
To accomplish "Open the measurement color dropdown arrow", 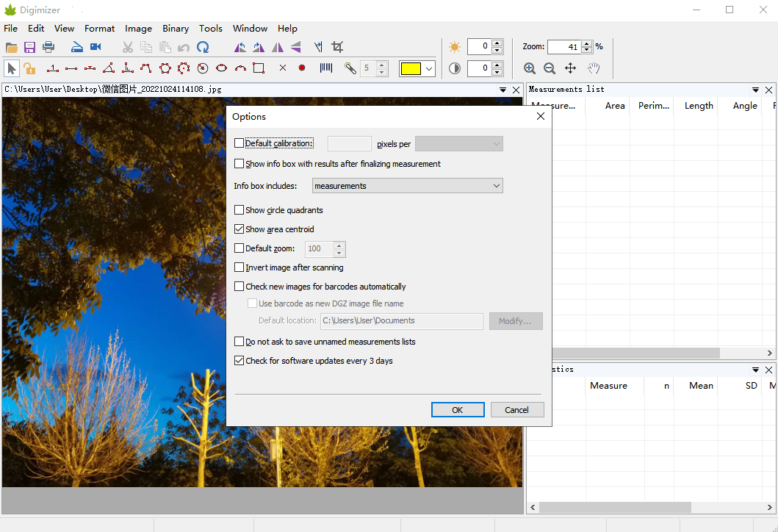I will (x=429, y=68).
